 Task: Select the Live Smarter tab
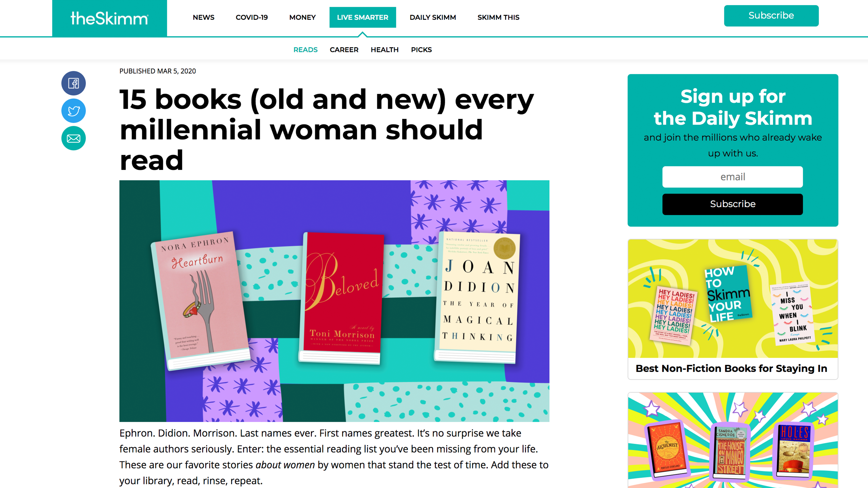pos(362,17)
